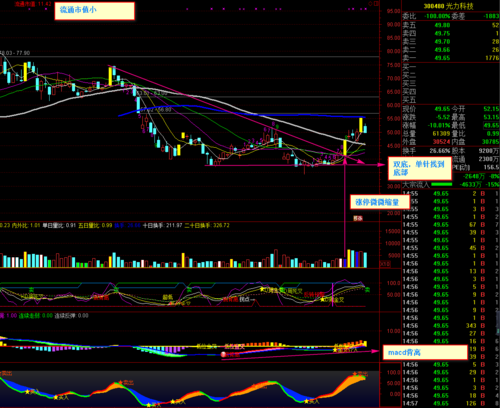Select the 卖四 49.75 order row
Viewport: 500px width, 408px height.
[x=451, y=34]
